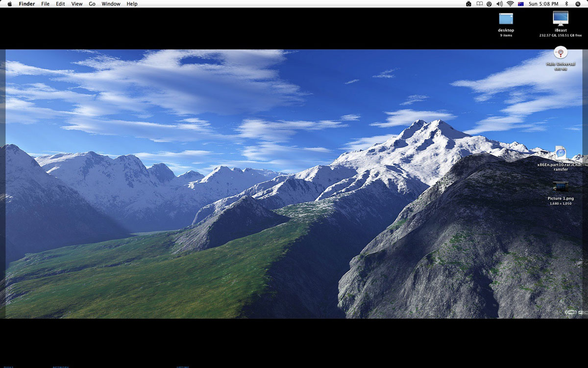
Task: Open the volume control in menu bar
Action: pos(499,4)
